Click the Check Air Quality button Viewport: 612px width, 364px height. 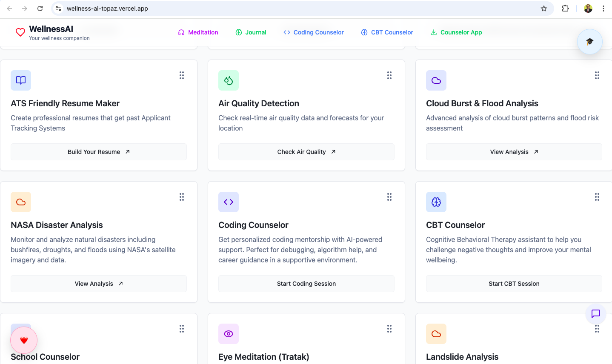pyautogui.click(x=306, y=152)
